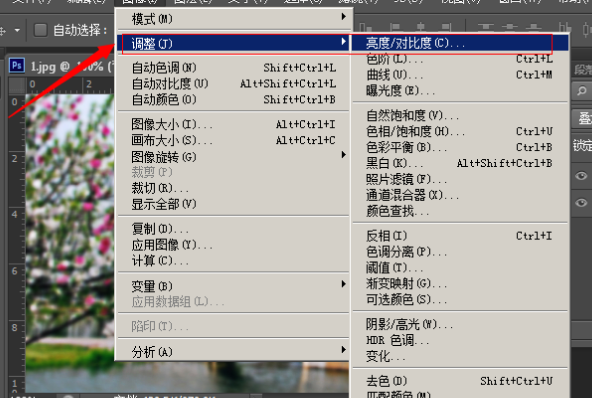592x398 pixels.
Task: Click the distribute vertical centers icon
Action: 510,27
